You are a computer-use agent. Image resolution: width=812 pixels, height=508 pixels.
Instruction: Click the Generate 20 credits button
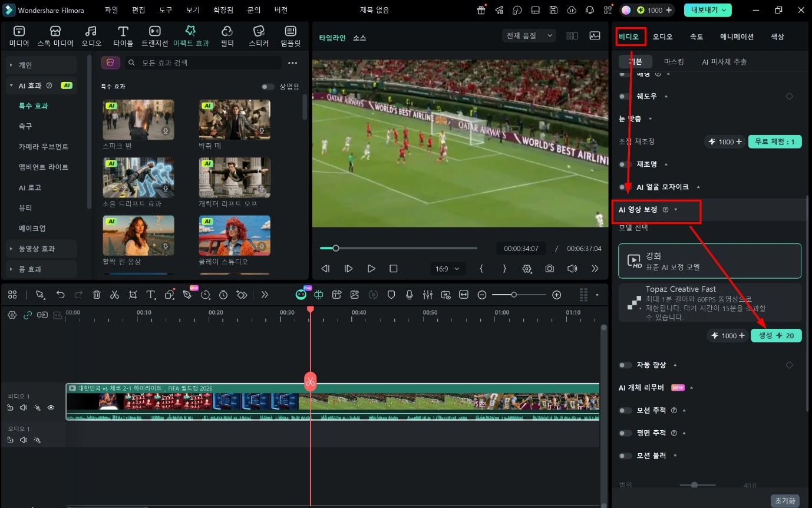776,336
